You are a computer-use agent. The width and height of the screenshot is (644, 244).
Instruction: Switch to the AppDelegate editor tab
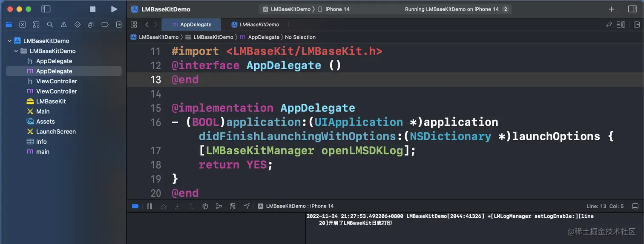(192, 25)
